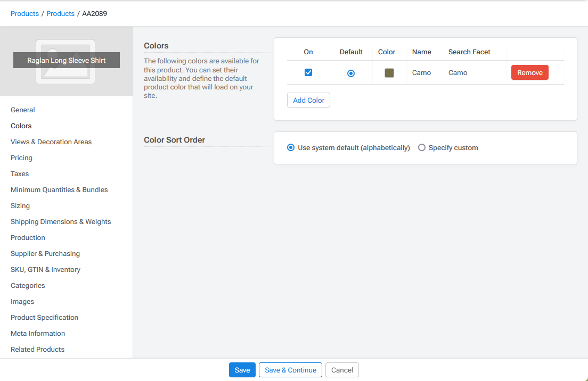The image size is (588, 381).
Task: Cancel the product edits
Action: (342, 370)
